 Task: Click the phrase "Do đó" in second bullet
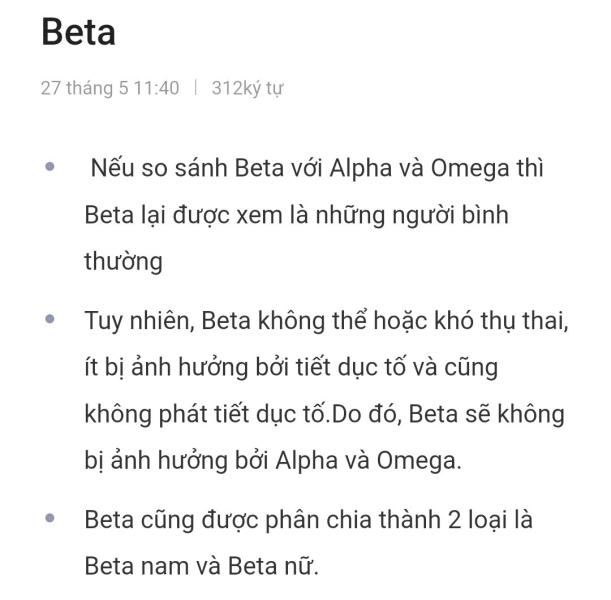367,414
